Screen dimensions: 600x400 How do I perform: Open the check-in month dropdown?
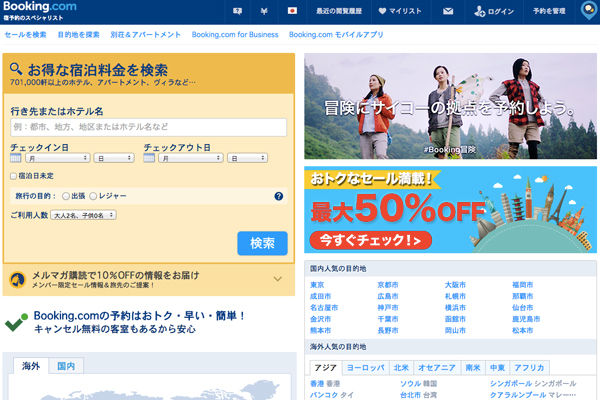[58, 158]
